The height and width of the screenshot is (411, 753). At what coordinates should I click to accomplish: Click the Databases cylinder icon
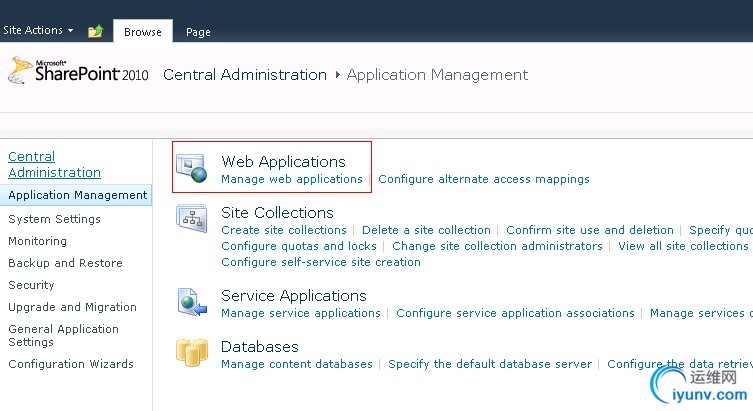coord(191,350)
